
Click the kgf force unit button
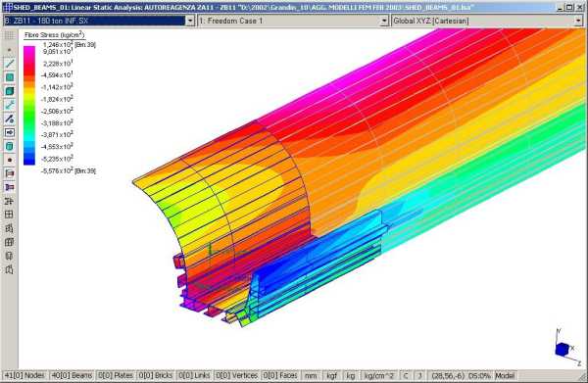tap(331, 375)
